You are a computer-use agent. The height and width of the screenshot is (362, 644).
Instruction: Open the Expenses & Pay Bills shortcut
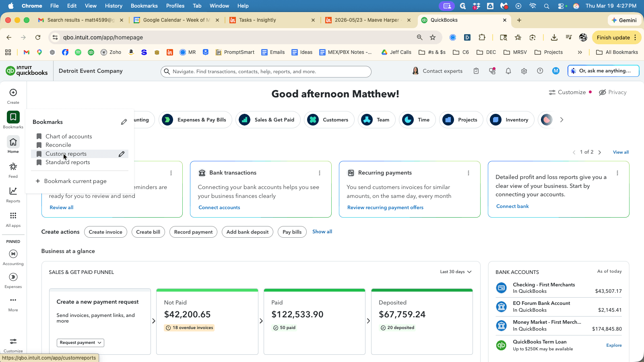(196, 120)
